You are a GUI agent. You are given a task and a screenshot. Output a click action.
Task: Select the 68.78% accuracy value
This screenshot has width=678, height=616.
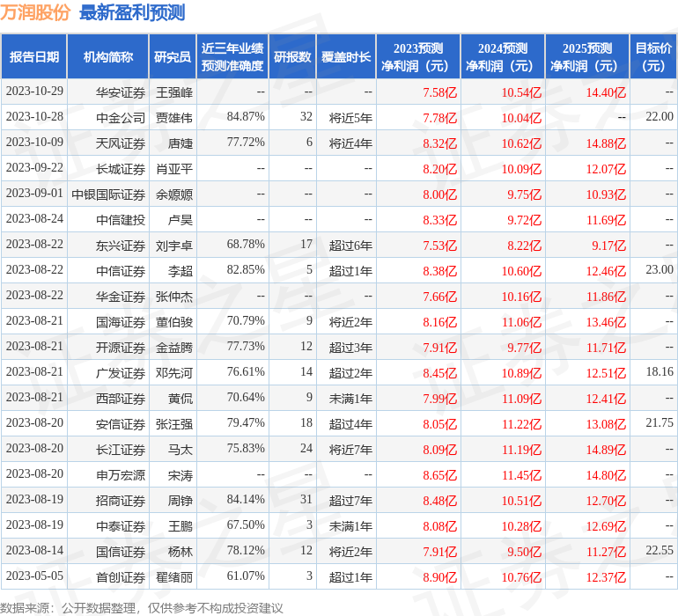click(x=246, y=245)
